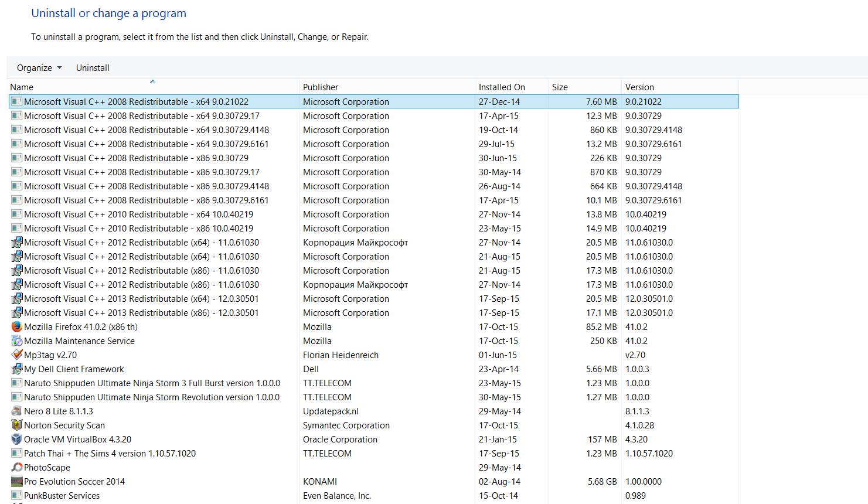This screenshot has height=504, width=868.
Task: Select My Dell Client Framework entry
Action: [x=74, y=369]
